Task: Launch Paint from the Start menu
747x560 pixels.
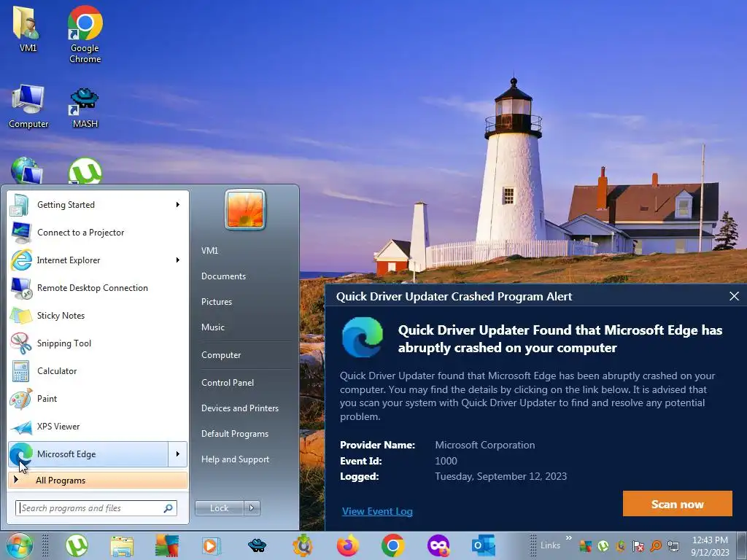Action: pyautogui.click(x=98, y=399)
